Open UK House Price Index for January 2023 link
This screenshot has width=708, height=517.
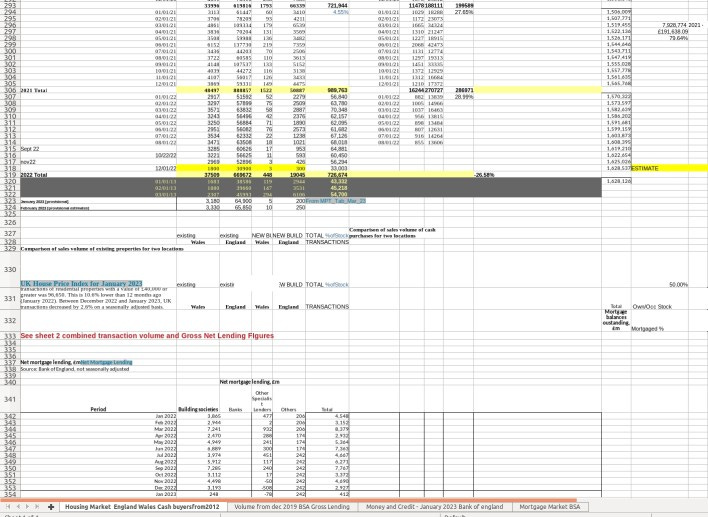[81, 284]
